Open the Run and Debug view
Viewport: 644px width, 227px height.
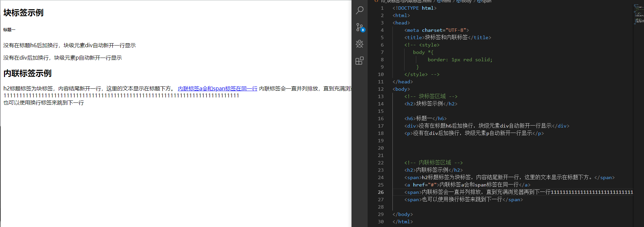360,44
